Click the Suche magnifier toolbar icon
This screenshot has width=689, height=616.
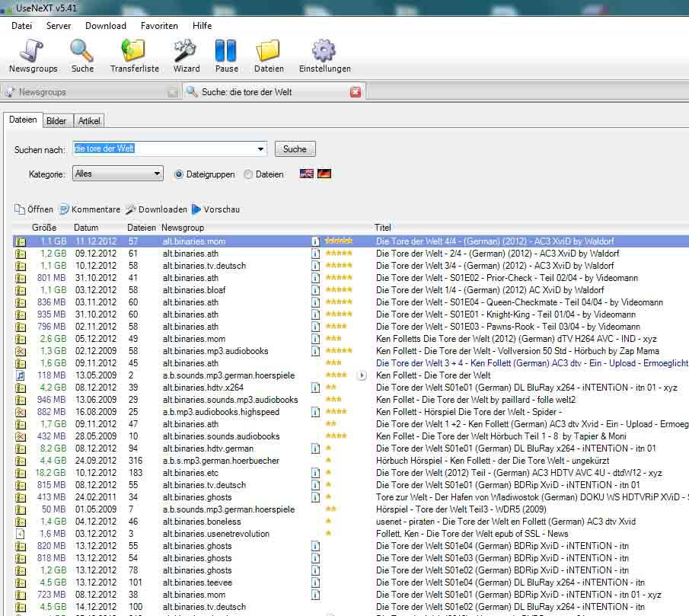[x=82, y=55]
